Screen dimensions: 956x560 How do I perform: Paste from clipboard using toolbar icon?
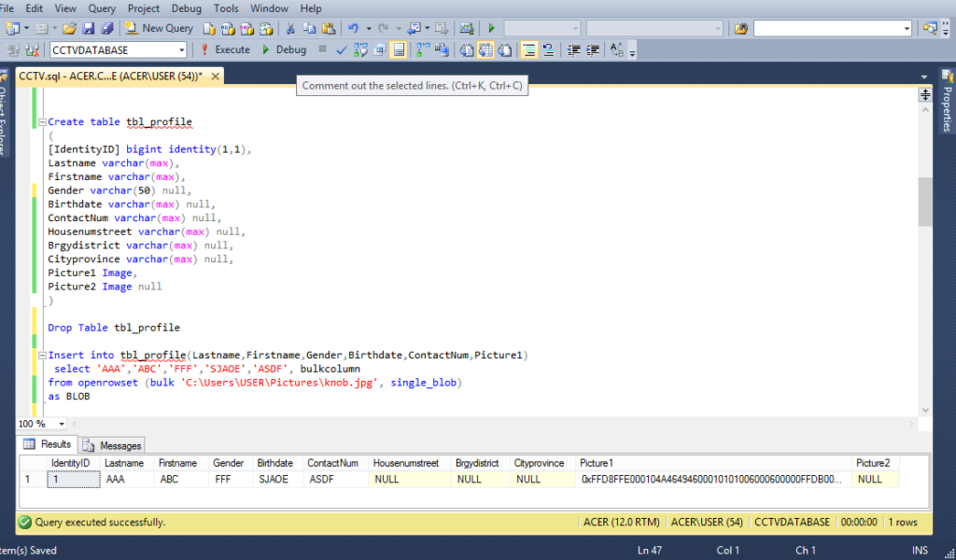328,28
